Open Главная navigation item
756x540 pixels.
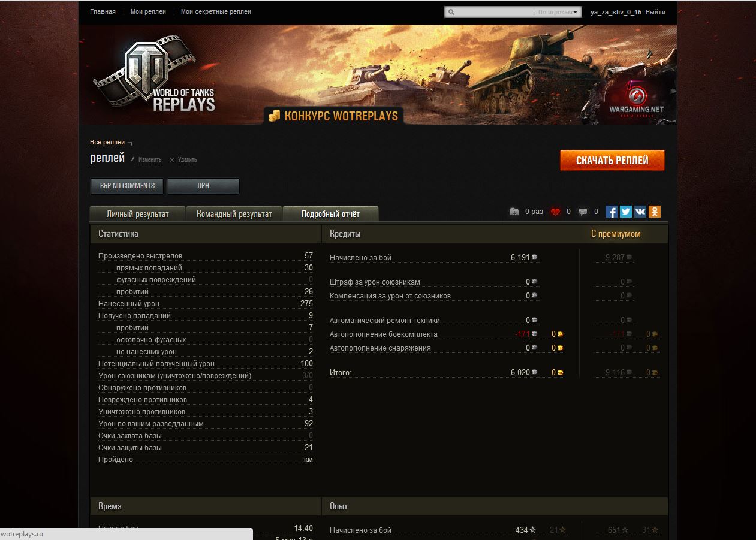103,11
